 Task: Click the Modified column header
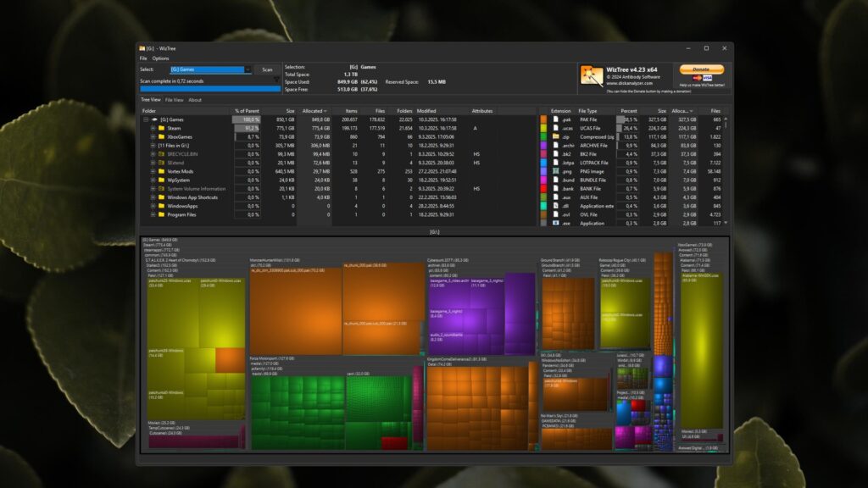click(x=426, y=111)
